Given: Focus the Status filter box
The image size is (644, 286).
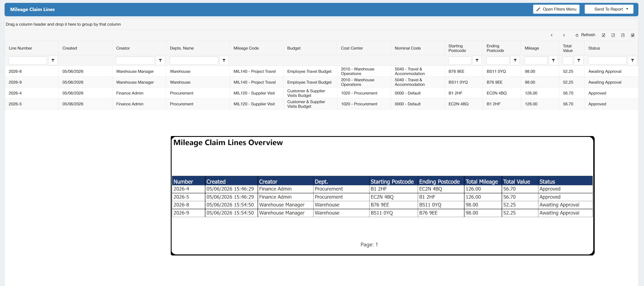Looking at the screenshot, I should tap(607, 61).
